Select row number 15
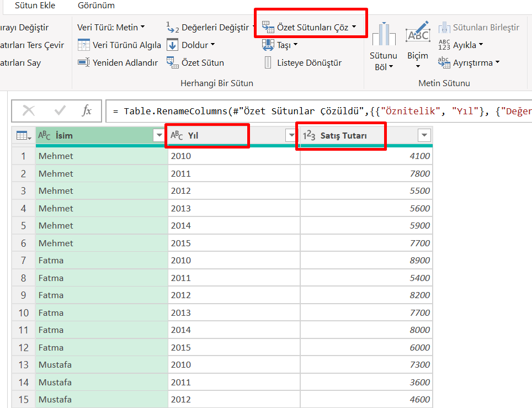 pyautogui.click(x=23, y=400)
